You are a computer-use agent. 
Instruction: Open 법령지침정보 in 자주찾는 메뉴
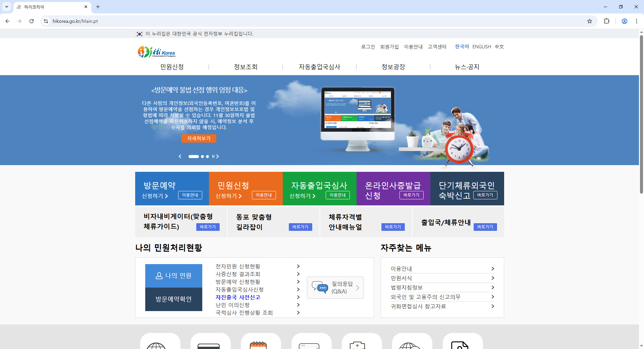[442, 288]
